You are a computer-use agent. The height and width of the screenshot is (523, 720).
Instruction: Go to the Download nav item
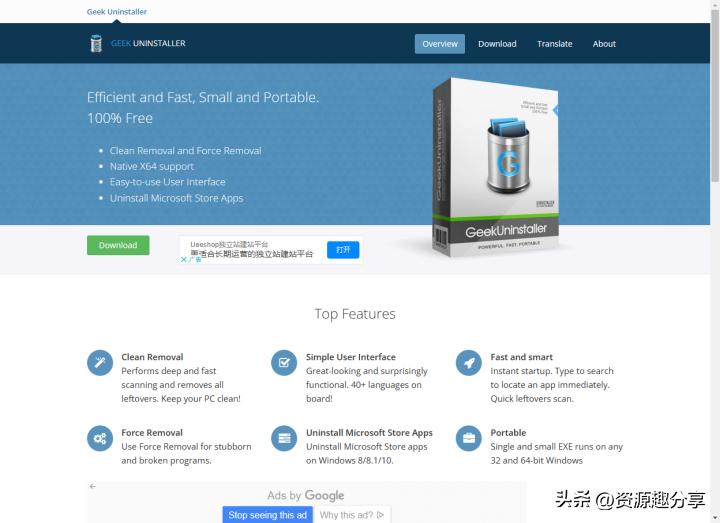tap(497, 44)
